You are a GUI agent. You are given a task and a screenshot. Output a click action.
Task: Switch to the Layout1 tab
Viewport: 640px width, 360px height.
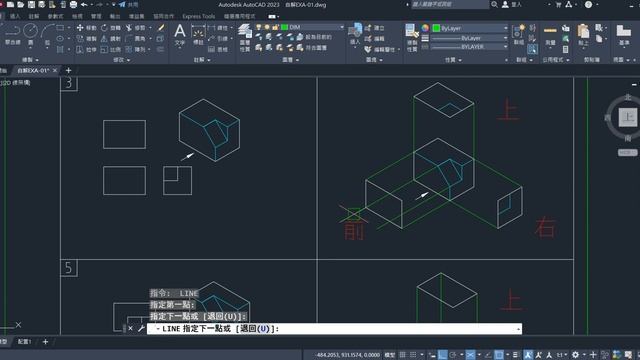pos(24,342)
